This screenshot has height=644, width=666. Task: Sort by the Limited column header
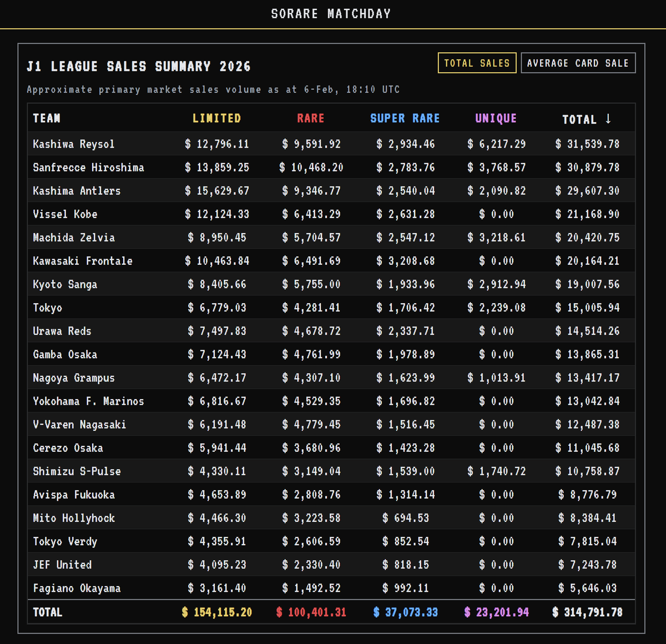click(217, 118)
